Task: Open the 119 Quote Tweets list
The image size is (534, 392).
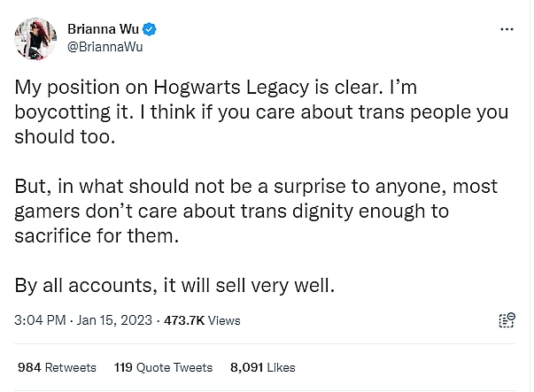Action: [x=163, y=366]
